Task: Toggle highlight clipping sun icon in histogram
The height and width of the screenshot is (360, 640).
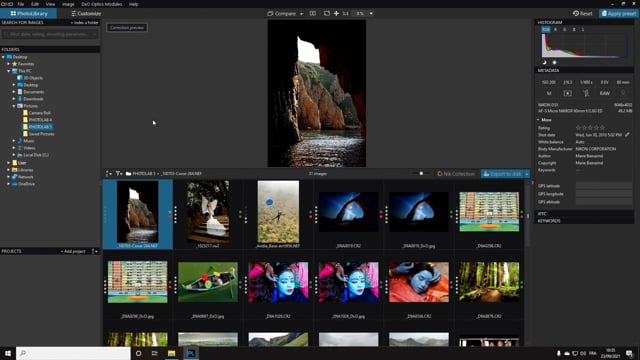Action: (554, 62)
